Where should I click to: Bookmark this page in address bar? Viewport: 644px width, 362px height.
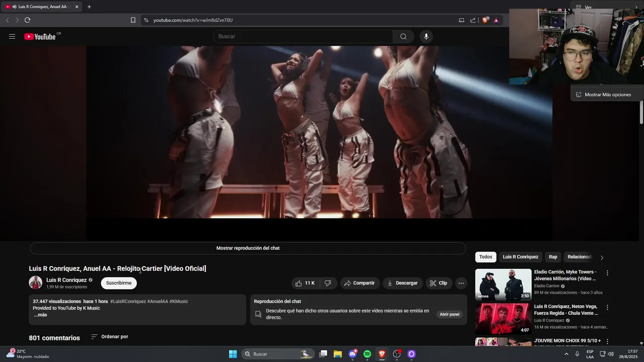pos(133,20)
